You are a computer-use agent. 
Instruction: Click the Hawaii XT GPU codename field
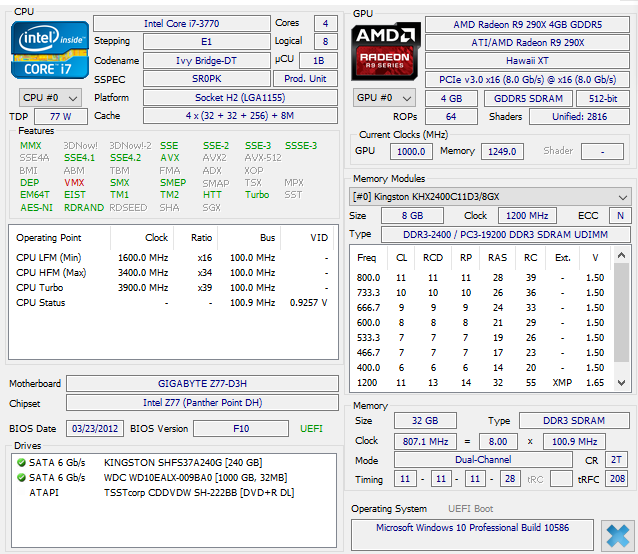[x=527, y=61]
